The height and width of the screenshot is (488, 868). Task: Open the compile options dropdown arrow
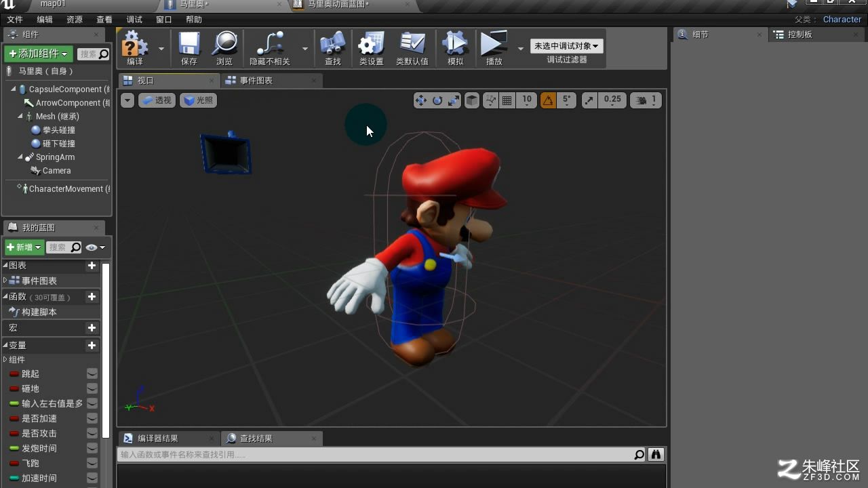click(x=161, y=49)
